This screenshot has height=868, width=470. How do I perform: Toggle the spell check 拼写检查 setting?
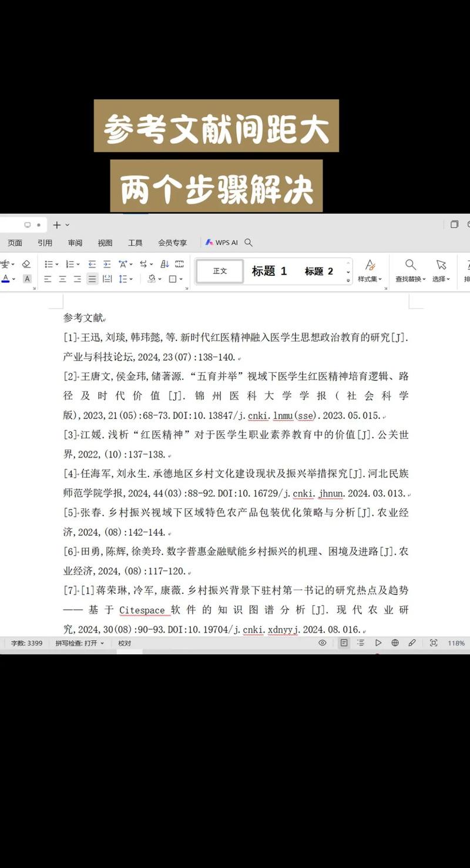78,643
